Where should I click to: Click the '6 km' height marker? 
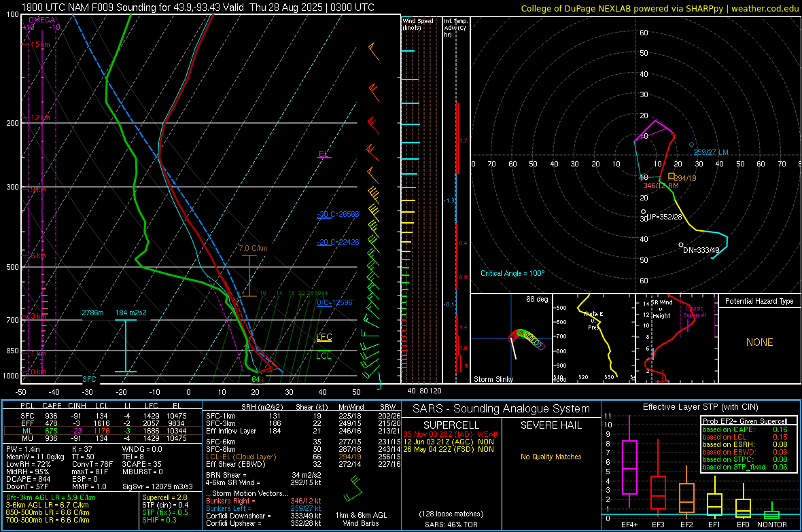(38, 255)
